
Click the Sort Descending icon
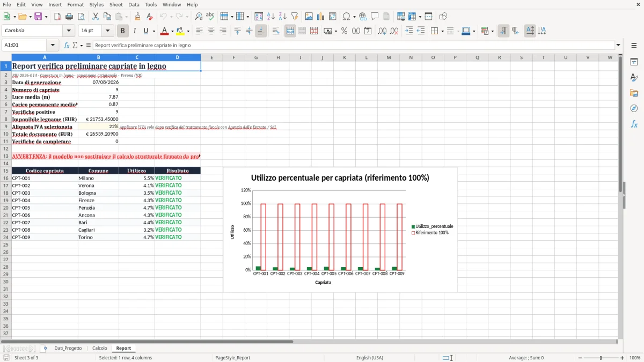[282, 17]
